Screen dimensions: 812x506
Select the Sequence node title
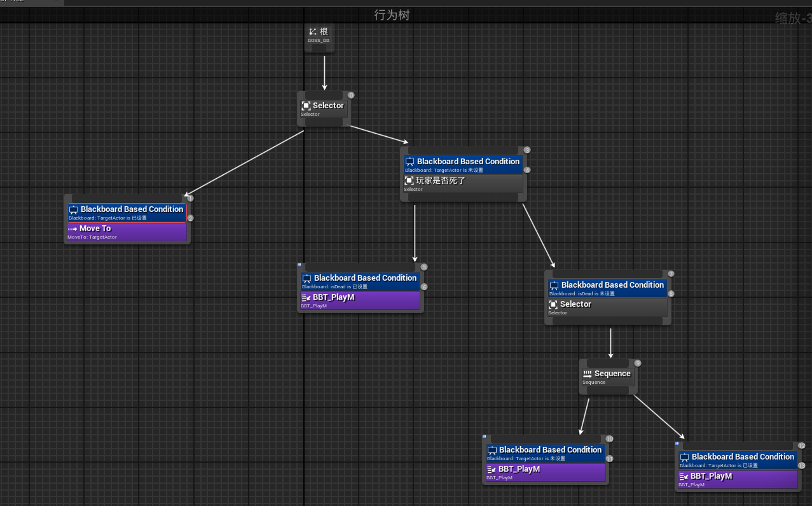612,374
